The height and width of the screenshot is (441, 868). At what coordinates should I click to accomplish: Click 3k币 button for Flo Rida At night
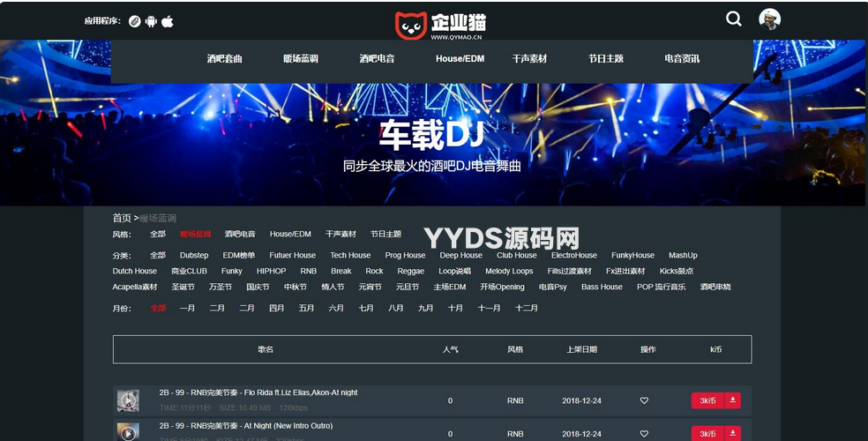707,400
